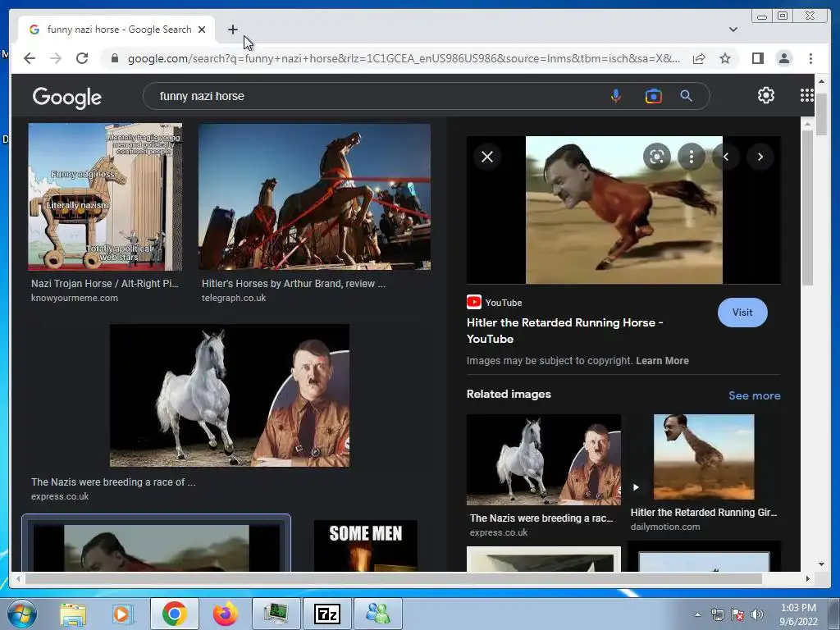840x630 pixels.
Task: Open related express.co.uk white horse image
Action: click(544, 459)
